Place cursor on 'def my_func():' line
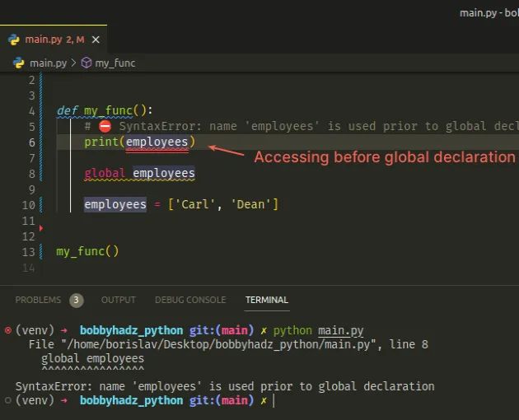Screen dimensions: 519x420 point(105,110)
